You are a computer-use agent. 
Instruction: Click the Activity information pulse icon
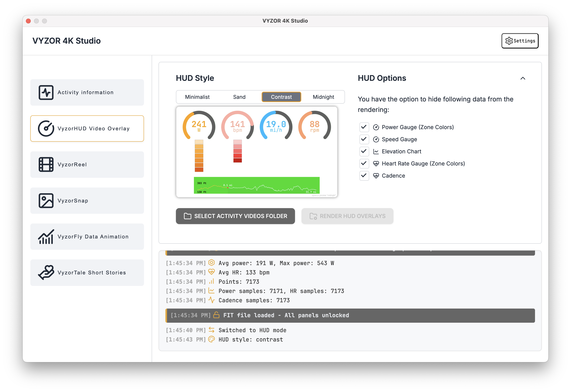pyautogui.click(x=46, y=92)
